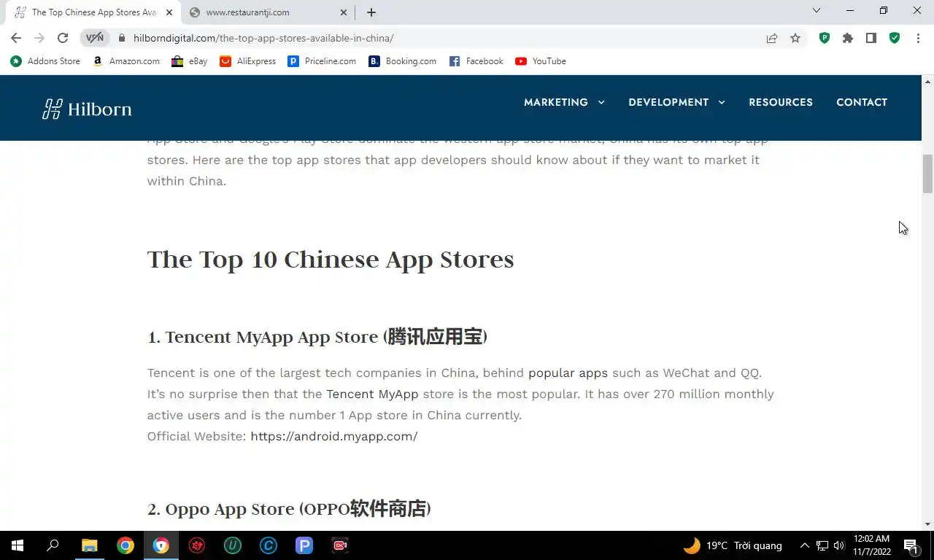934x560 pixels.
Task: Open the YouTube bookmark
Action: point(541,61)
